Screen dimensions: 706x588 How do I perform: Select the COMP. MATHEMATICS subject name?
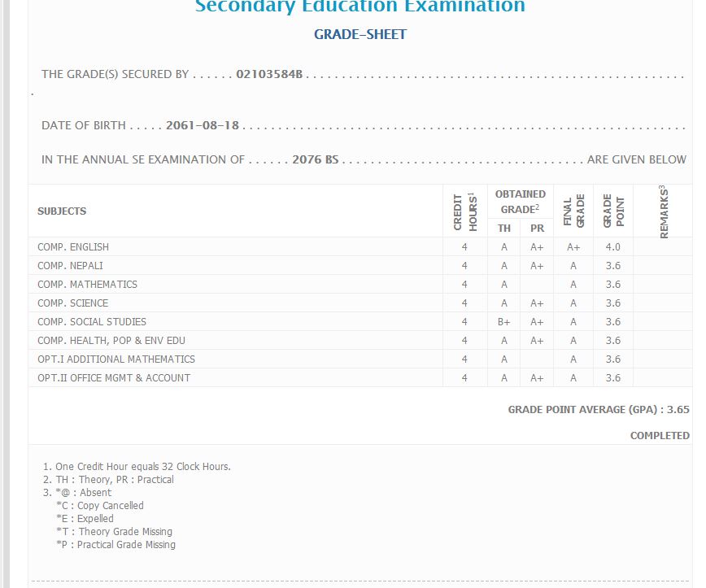[x=87, y=285]
